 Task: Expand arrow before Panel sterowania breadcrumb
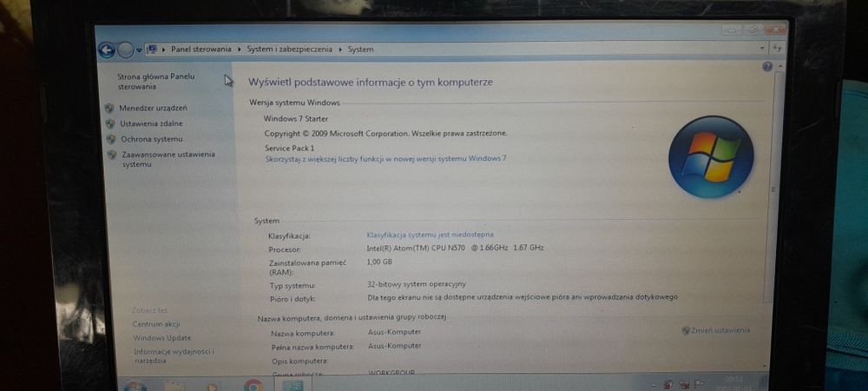click(164, 50)
